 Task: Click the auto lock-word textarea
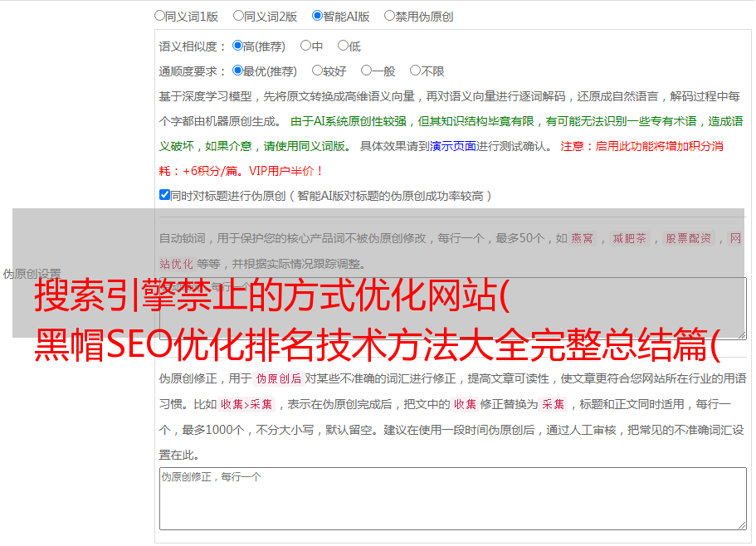tap(453, 309)
